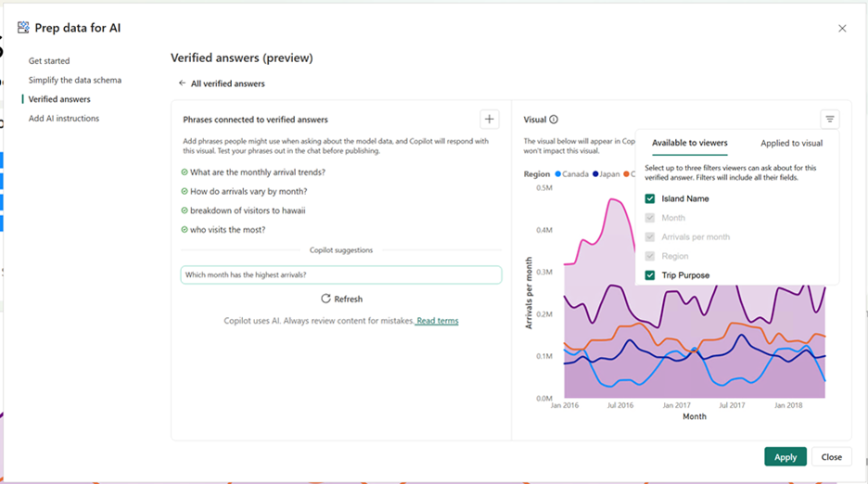This screenshot has width=868, height=484.
Task: Select Available to viewers tab
Action: (689, 143)
